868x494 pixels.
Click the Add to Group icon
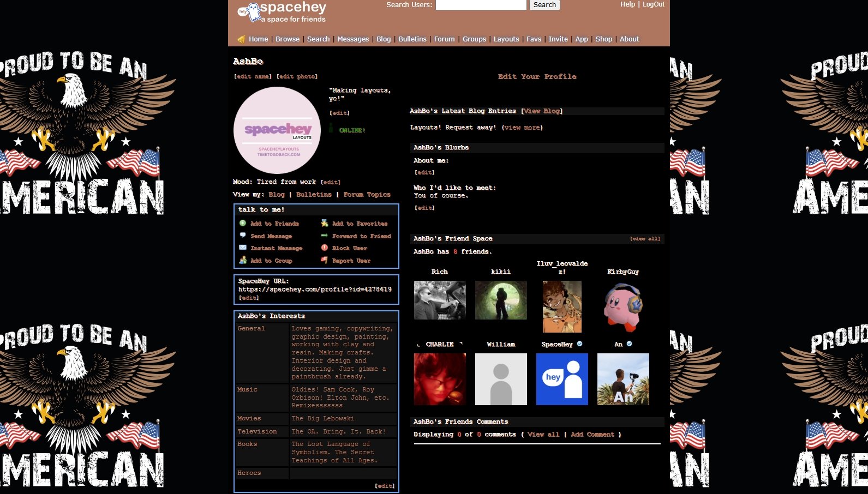tap(243, 260)
